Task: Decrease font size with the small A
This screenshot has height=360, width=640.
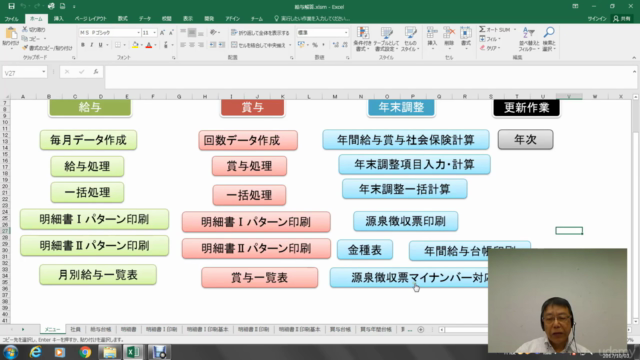Action: [x=171, y=32]
